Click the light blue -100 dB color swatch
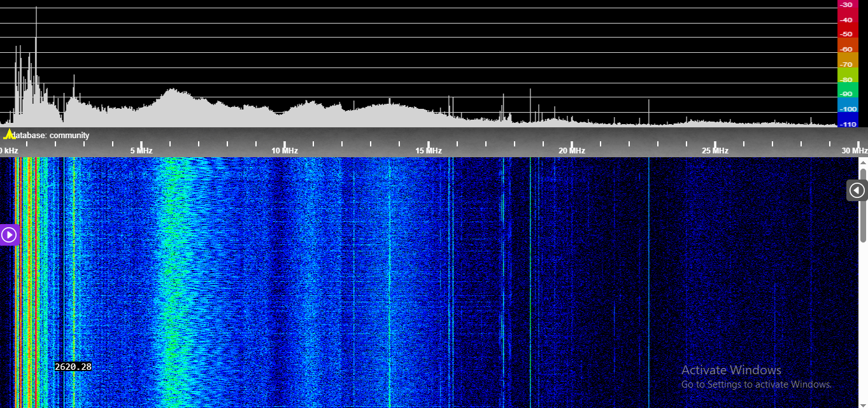This screenshot has height=408, width=868. pos(847,109)
